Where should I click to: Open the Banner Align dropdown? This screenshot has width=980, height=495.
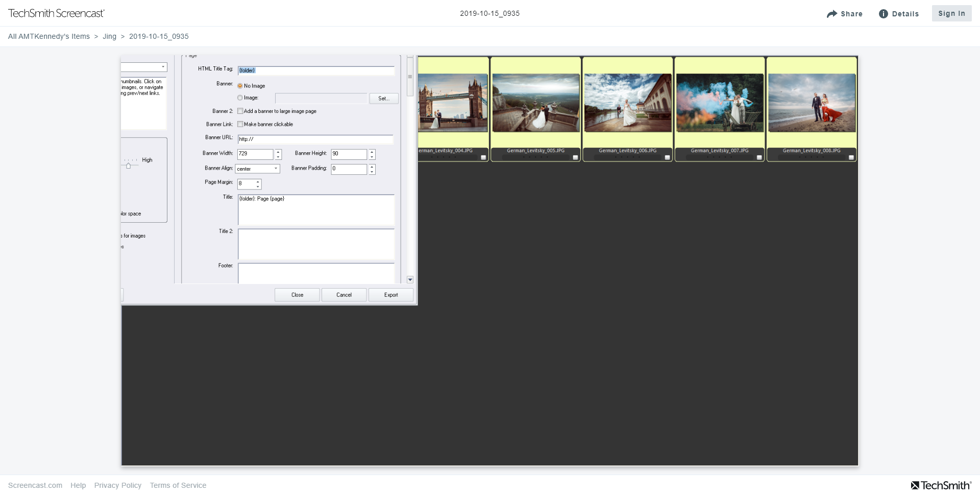[257, 169]
